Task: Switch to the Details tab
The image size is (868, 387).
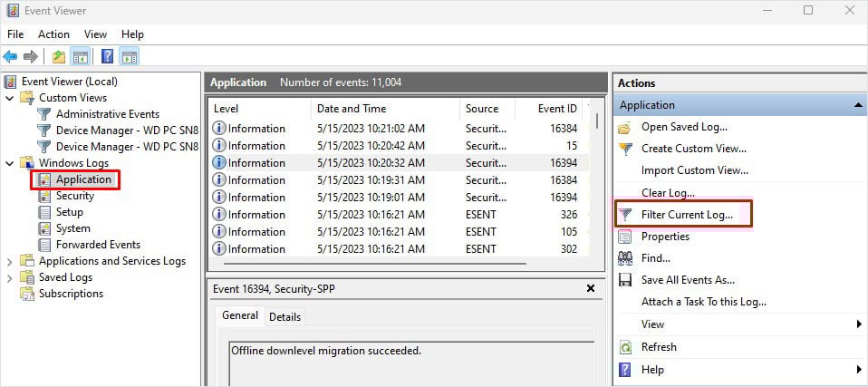Action: pyautogui.click(x=285, y=316)
